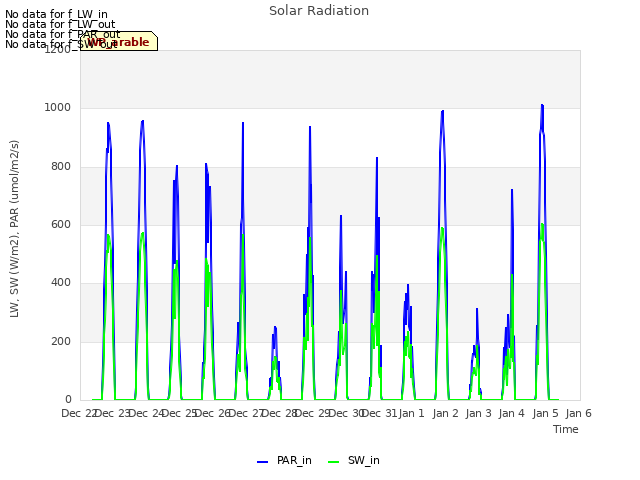640x480 pixels.
Task: Click the Jan 5 x-axis tick label
Action: (545, 413)
